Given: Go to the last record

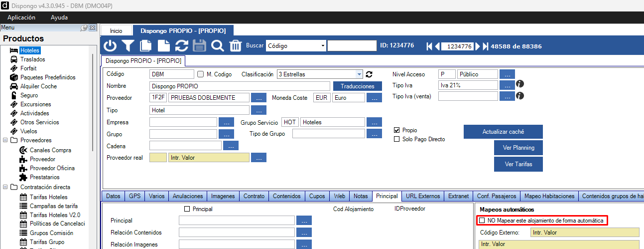Looking at the screenshot, I should click(x=486, y=46).
